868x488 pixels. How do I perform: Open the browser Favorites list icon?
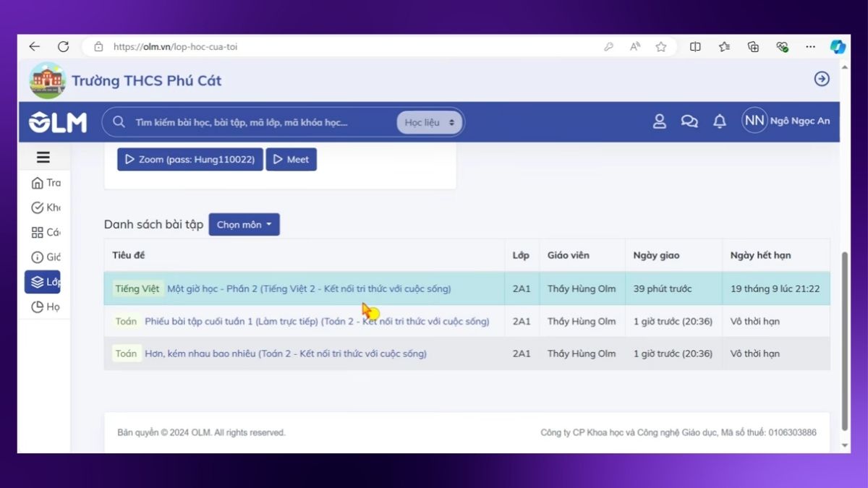(724, 46)
